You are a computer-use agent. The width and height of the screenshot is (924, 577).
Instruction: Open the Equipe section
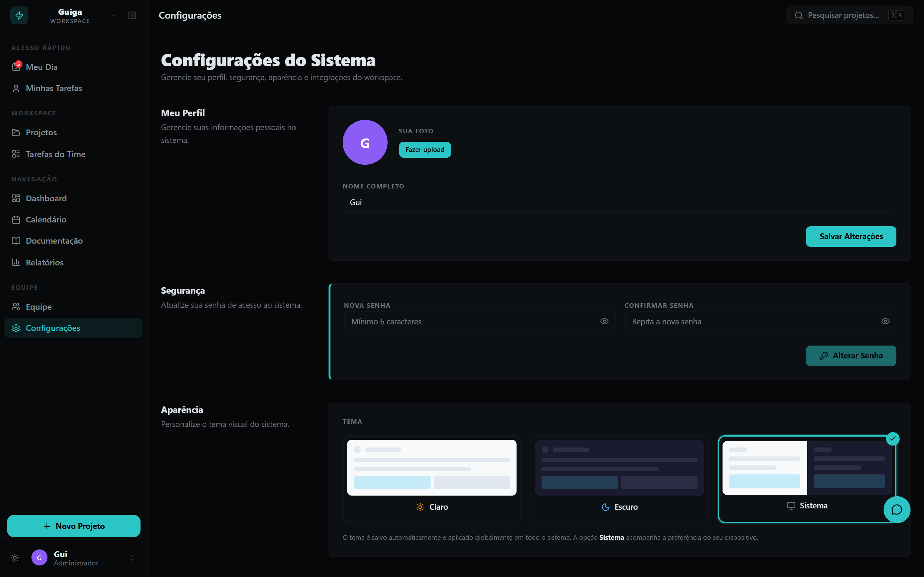(x=38, y=306)
